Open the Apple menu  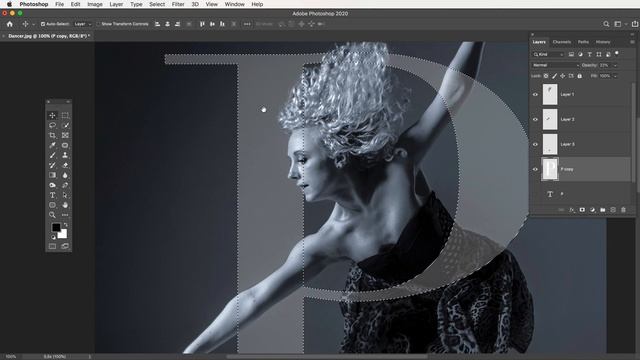9,4
